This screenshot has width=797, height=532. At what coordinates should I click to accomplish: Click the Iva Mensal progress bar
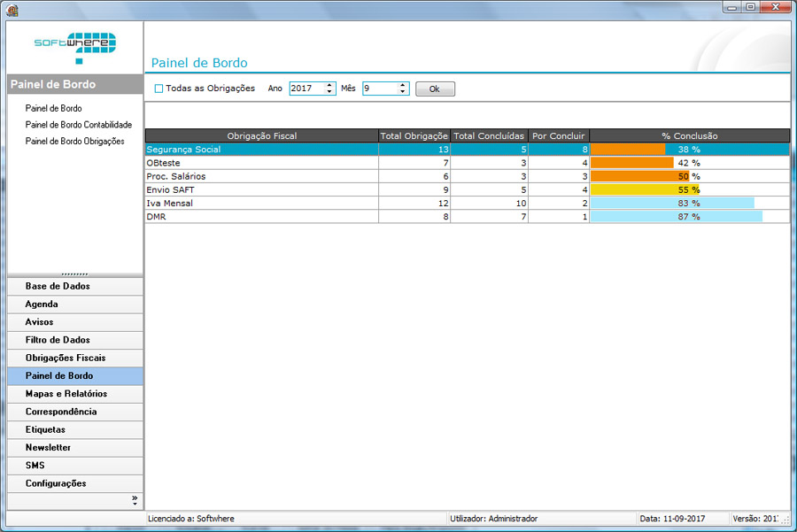[x=672, y=204]
